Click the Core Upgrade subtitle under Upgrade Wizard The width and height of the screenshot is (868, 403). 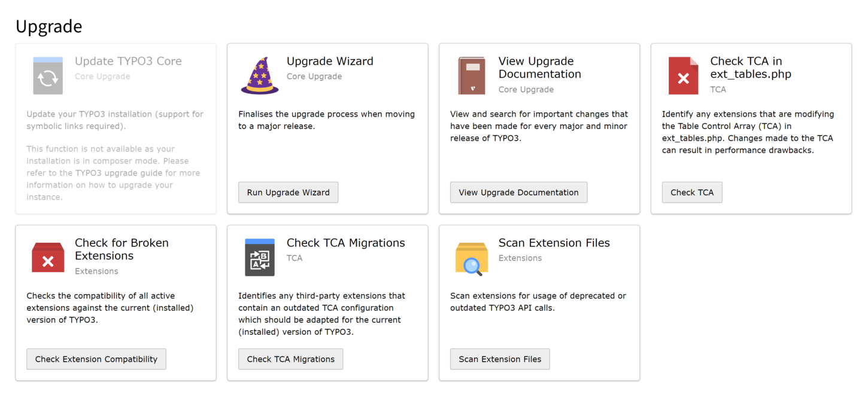tap(314, 77)
